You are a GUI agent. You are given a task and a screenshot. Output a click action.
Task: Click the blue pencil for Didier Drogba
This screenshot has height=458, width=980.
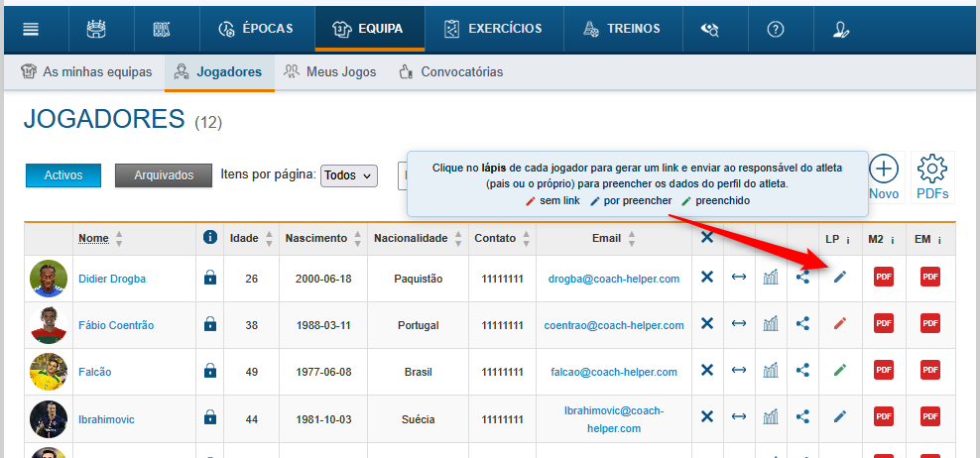point(839,277)
